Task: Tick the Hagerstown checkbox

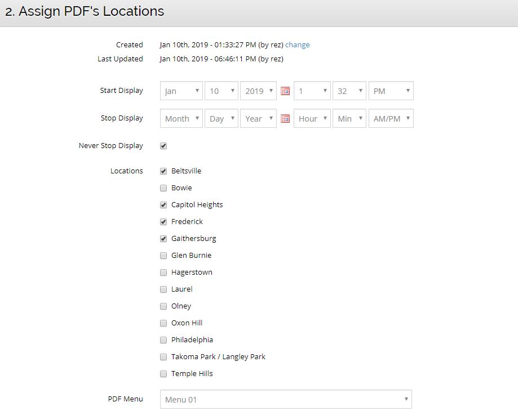Action: click(163, 272)
